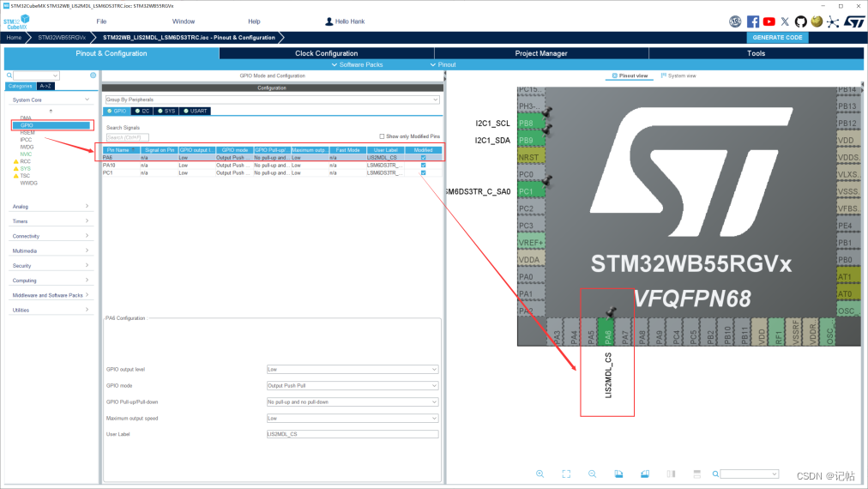Screen dimensions: 868x489
Task: Open the Window menu
Action: (x=184, y=21)
